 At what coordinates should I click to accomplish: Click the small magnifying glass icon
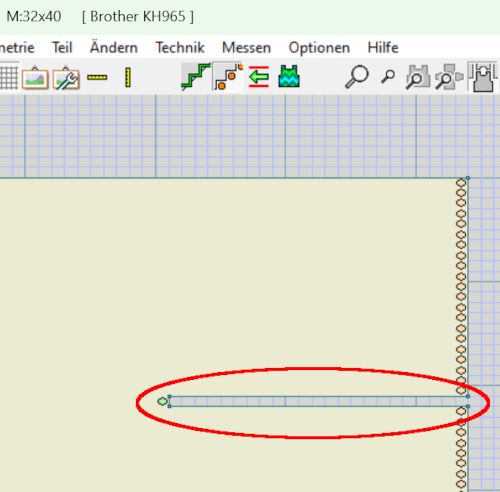(388, 77)
